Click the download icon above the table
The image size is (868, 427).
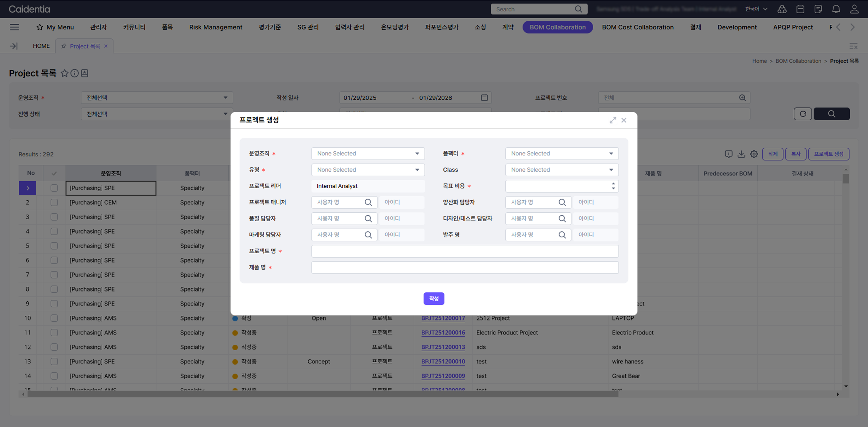coord(741,154)
